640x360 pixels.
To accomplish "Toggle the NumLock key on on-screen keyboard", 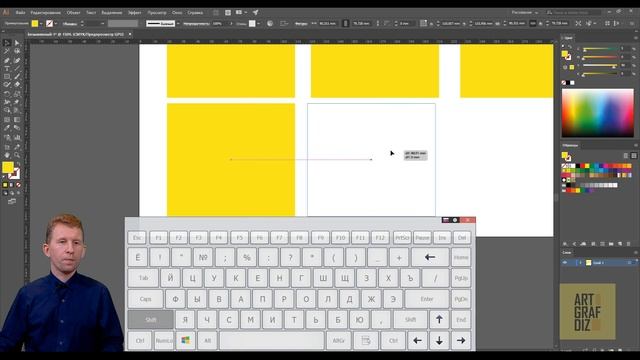I will (x=164, y=340).
